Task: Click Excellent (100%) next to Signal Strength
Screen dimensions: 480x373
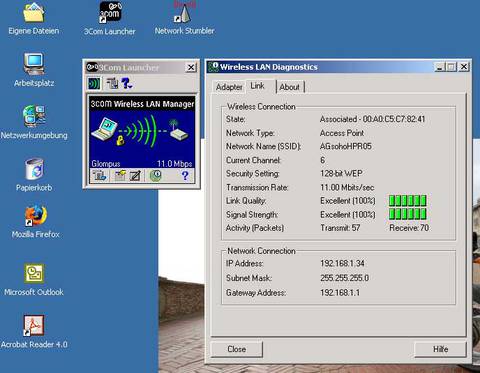Action: (x=347, y=214)
